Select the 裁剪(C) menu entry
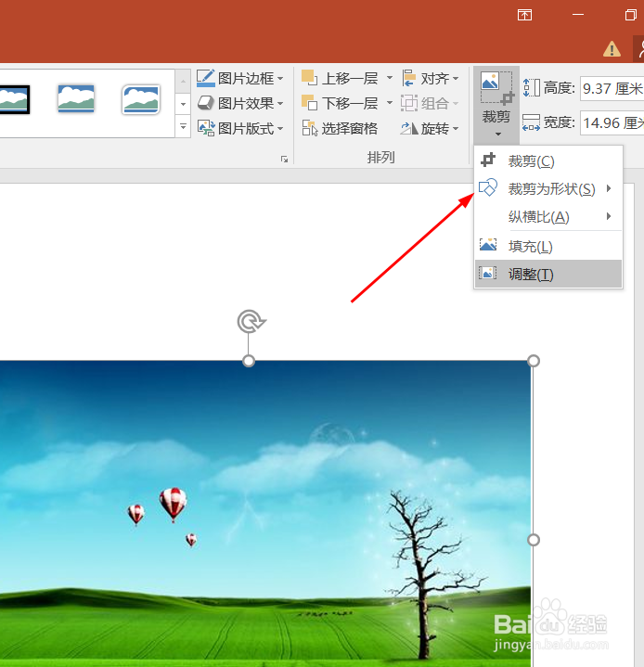The image size is (644, 667). pos(548,160)
